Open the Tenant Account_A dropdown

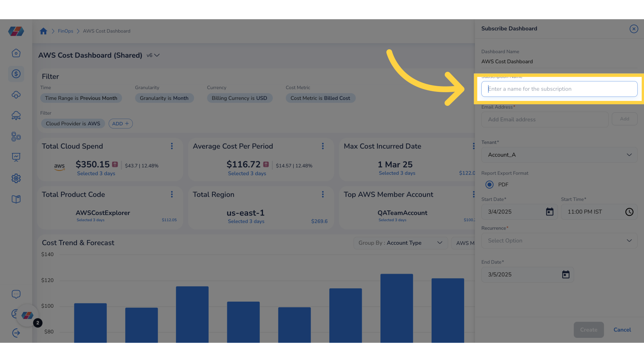coord(559,155)
